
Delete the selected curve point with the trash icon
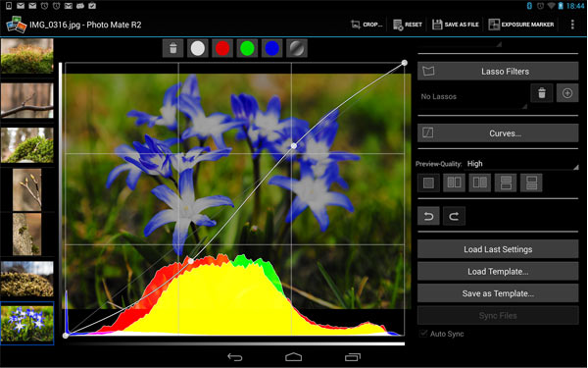[172, 48]
